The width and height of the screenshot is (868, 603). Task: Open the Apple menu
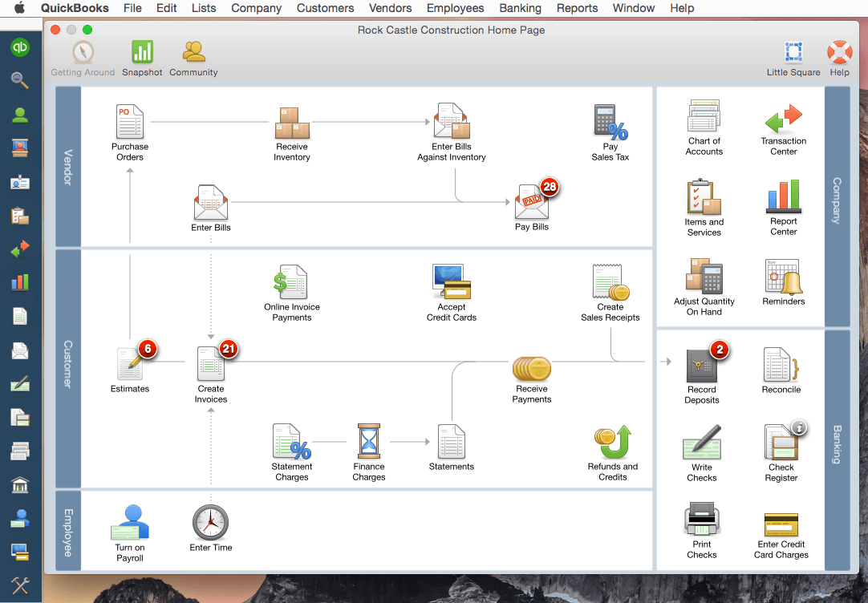[x=19, y=8]
